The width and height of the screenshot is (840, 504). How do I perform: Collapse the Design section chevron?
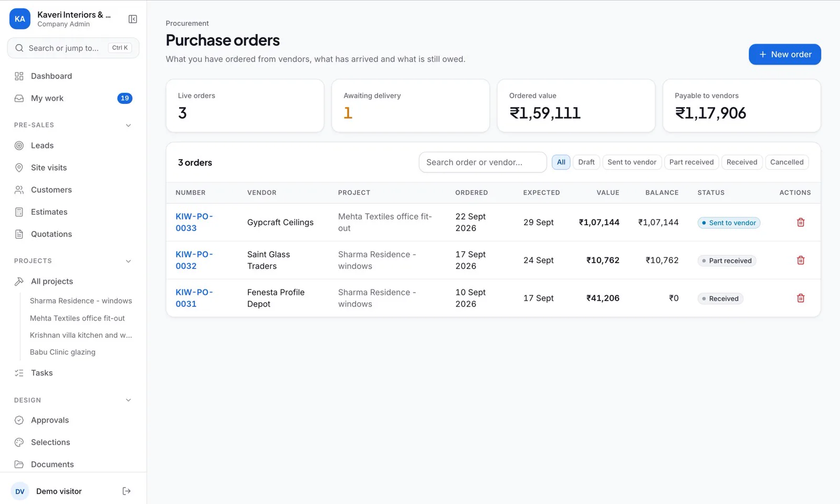(129, 400)
